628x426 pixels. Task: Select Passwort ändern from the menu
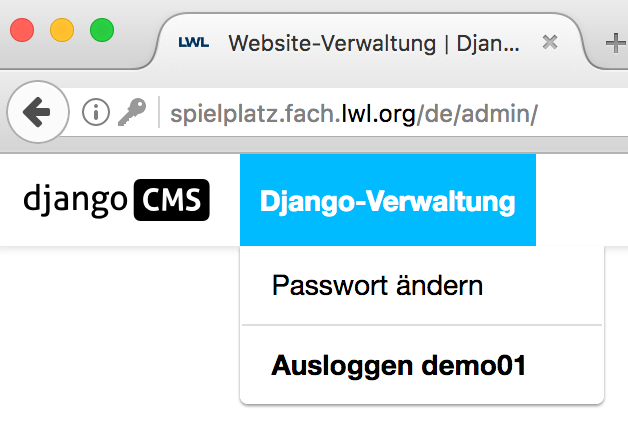(377, 286)
